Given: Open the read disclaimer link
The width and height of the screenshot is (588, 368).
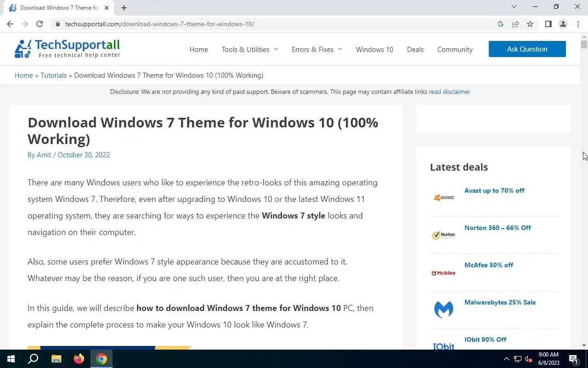Looking at the screenshot, I should click(x=449, y=92).
